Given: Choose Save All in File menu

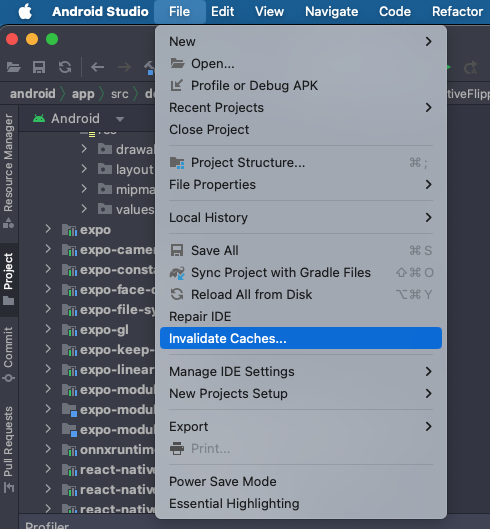Looking at the screenshot, I should tap(301, 251).
